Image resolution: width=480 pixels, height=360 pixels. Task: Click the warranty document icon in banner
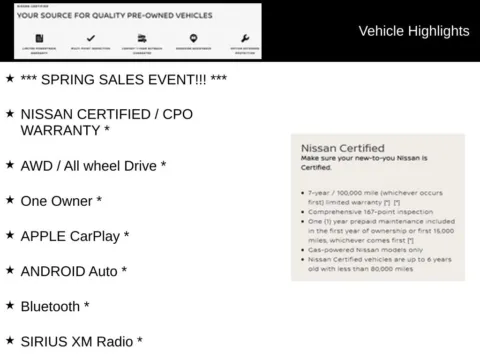coord(39,38)
